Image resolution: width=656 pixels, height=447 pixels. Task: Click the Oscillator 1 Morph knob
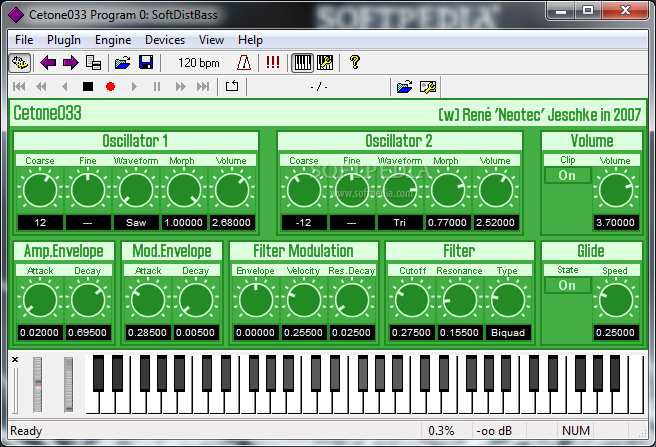tap(184, 190)
